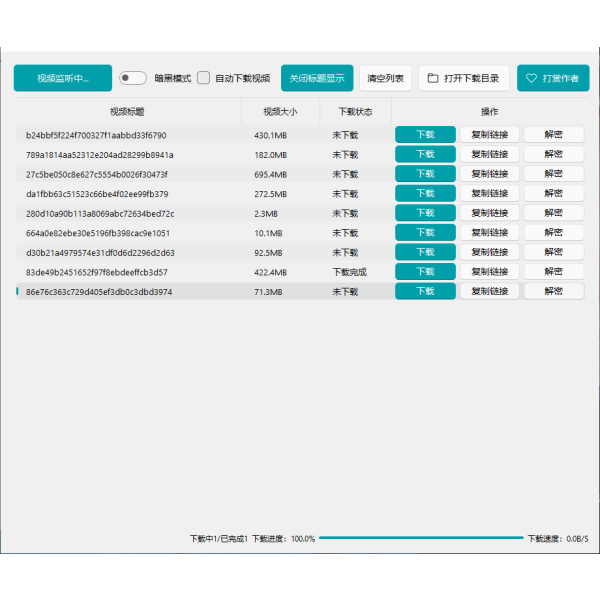
Task: Click the 关闭标题显示 button
Action: [317, 78]
